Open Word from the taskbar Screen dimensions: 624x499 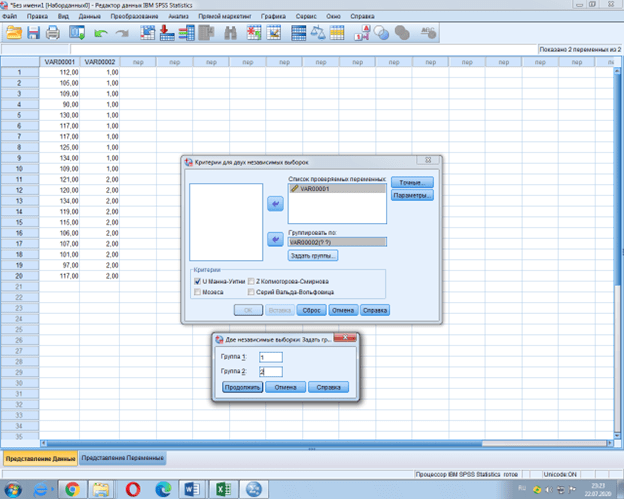click(x=193, y=489)
